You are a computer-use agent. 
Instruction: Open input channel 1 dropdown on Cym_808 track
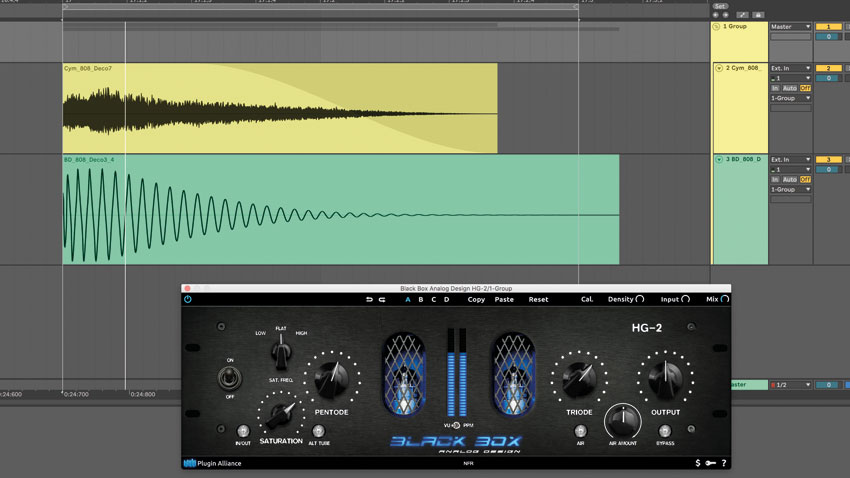pos(791,78)
